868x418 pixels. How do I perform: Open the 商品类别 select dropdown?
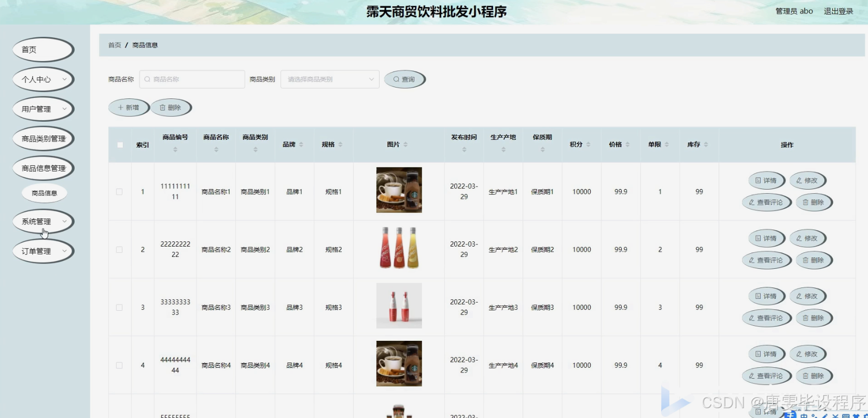330,79
